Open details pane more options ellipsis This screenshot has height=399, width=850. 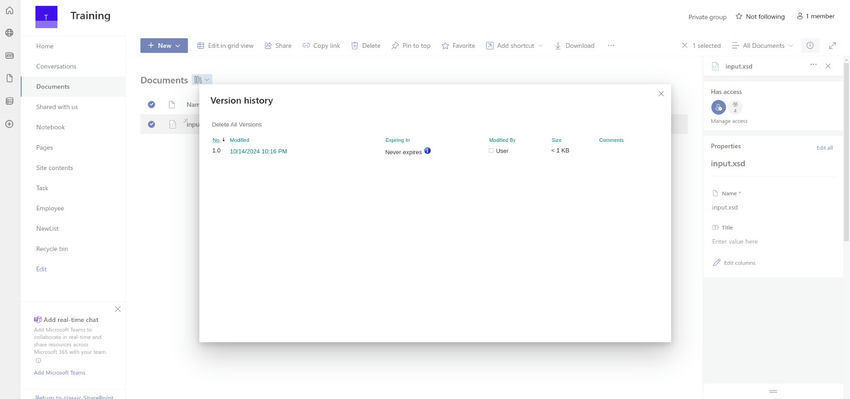tap(813, 66)
